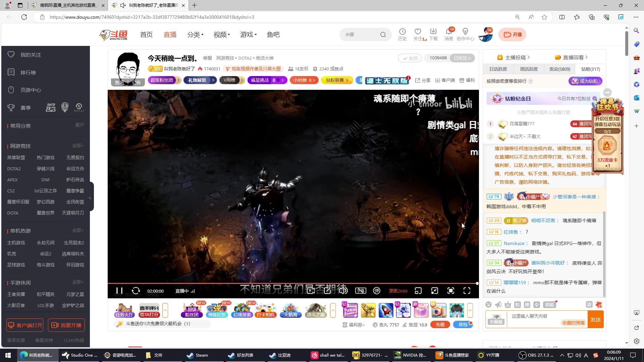This screenshot has height=362, width=644.
Task: Click the search magnifier in Douyu search box
Action: 383,35
